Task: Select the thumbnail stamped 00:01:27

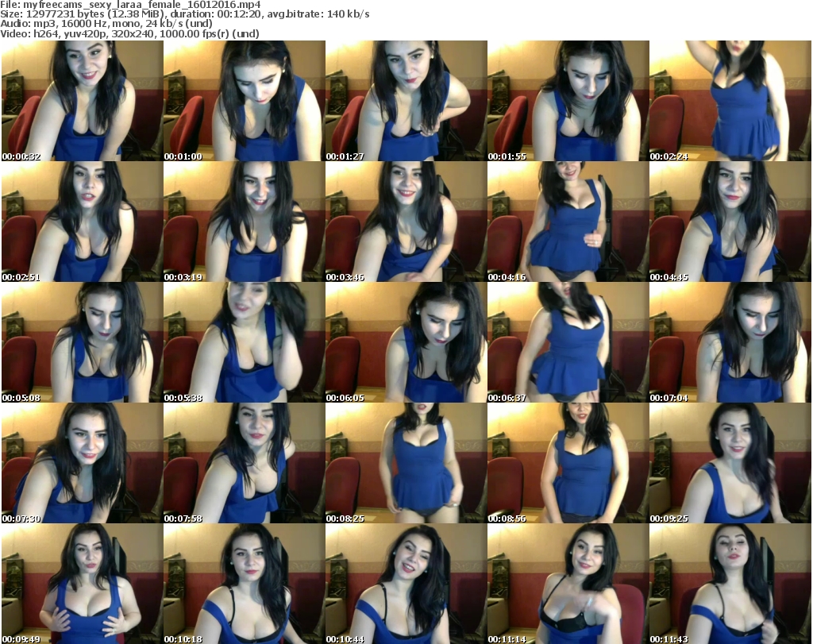Action: tap(406, 101)
